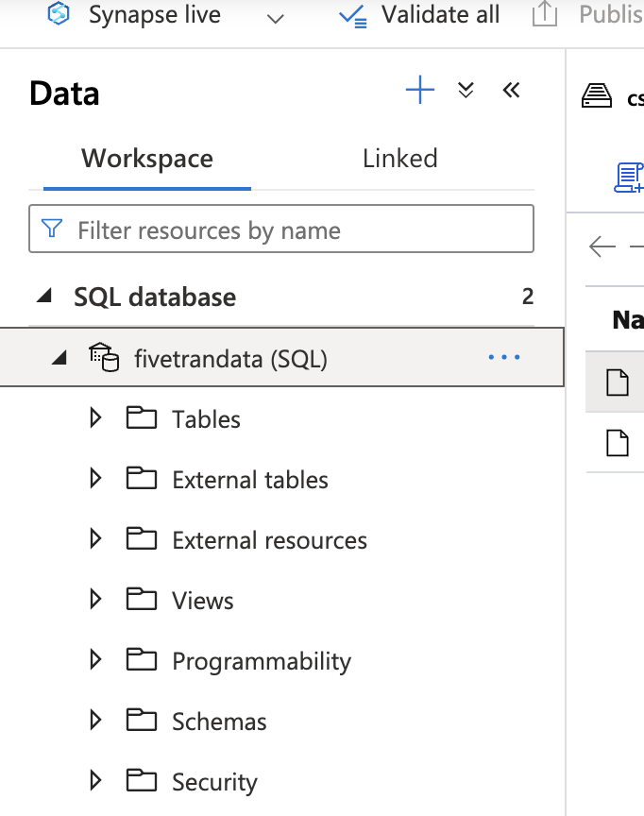Select the fivetrandata (SQL) database

(281, 357)
